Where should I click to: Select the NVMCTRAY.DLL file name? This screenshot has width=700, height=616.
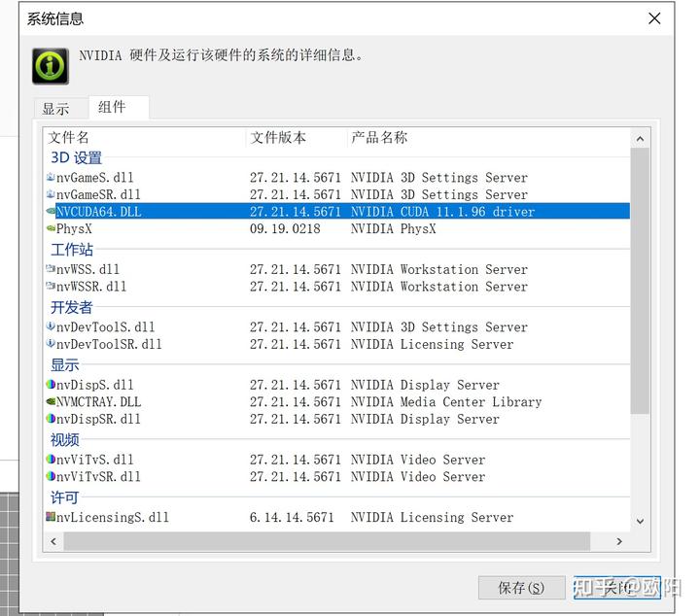(x=98, y=402)
